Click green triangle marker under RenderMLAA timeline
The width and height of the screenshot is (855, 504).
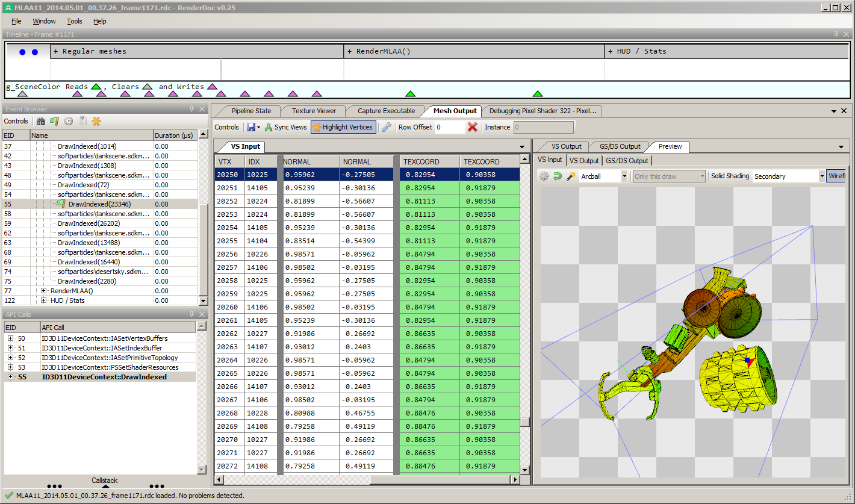(410, 94)
